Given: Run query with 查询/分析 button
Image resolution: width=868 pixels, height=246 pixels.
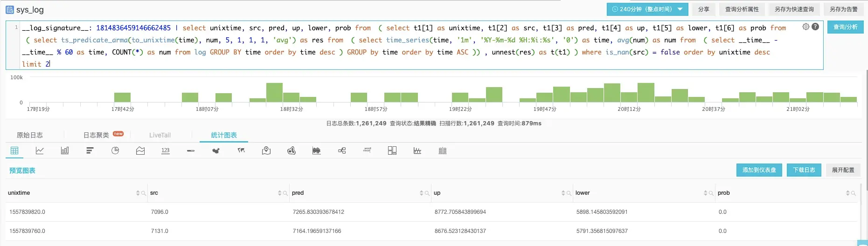Looking at the screenshot, I should (846, 27).
